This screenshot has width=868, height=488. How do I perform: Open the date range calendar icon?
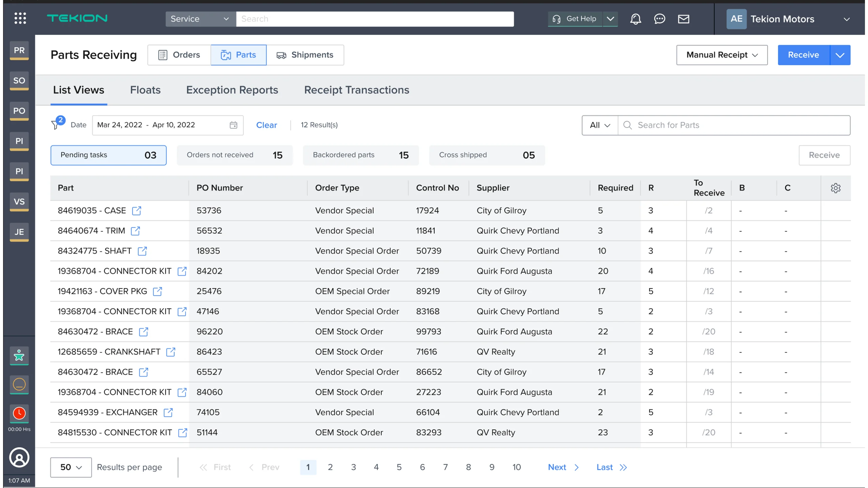[233, 125]
